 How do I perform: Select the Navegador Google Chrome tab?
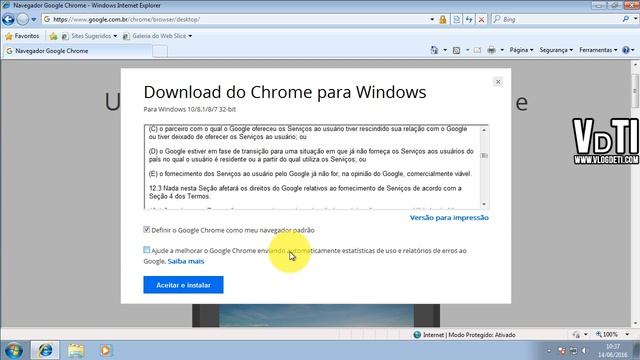click(77, 51)
